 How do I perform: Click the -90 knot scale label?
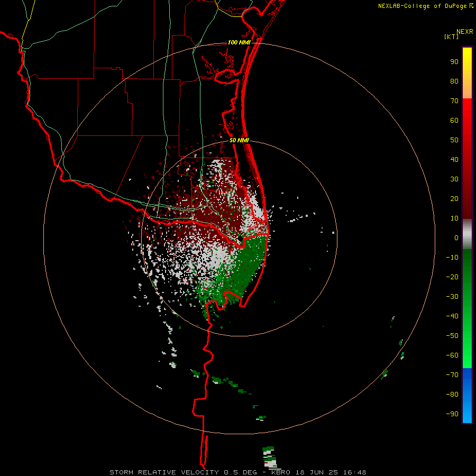pos(452,414)
